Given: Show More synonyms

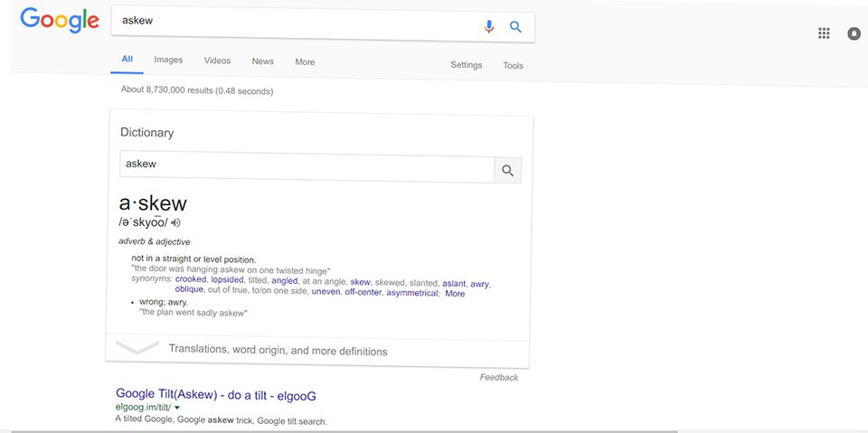Looking at the screenshot, I should [455, 294].
